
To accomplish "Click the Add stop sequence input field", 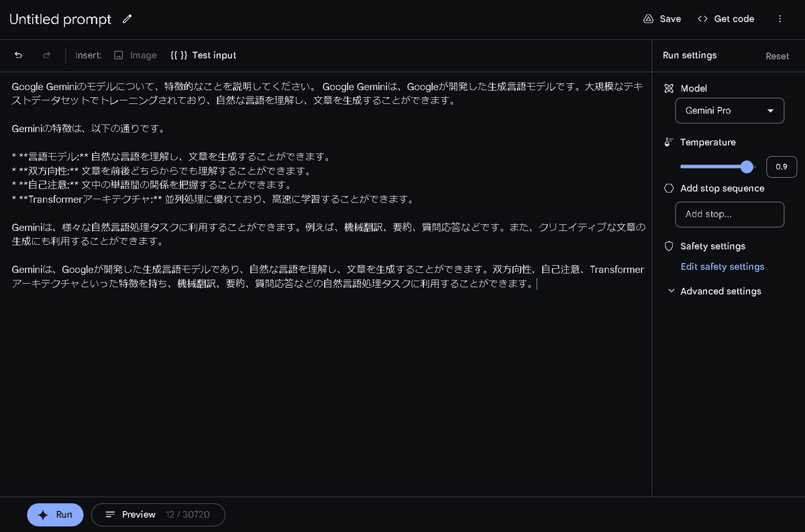I will 729,214.
